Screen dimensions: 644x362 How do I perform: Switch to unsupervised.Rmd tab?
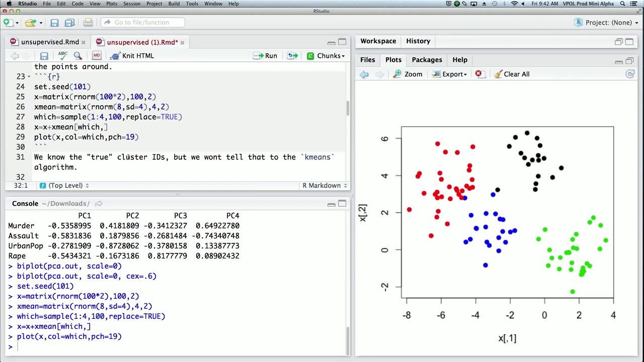50,42
